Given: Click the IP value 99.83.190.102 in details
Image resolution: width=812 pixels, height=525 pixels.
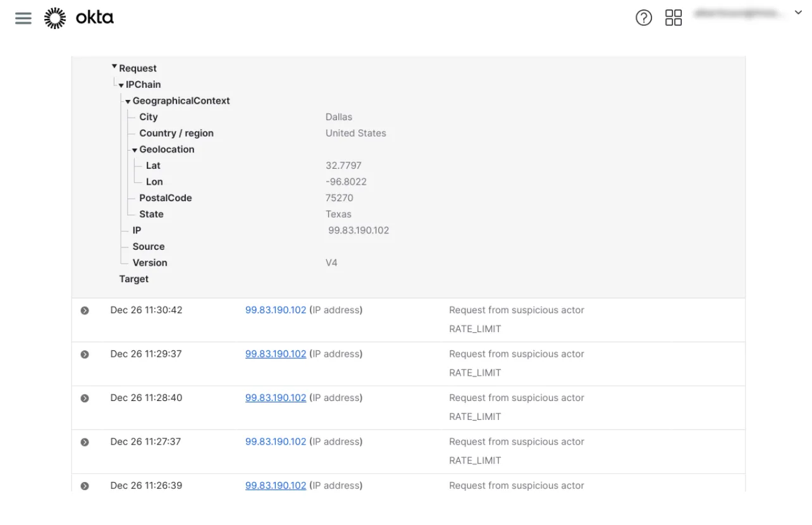Looking at the screenshot, I should point(358,230).
